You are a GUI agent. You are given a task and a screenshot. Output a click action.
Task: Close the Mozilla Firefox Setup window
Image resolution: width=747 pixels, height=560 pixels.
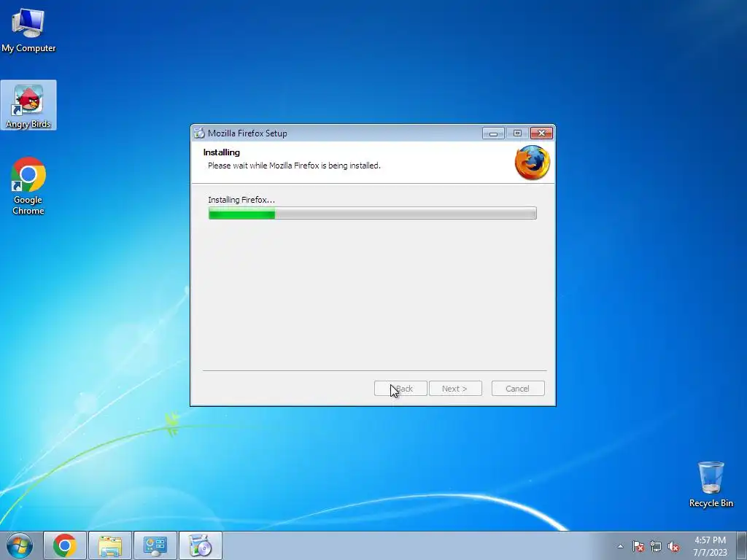click(542, 133)
